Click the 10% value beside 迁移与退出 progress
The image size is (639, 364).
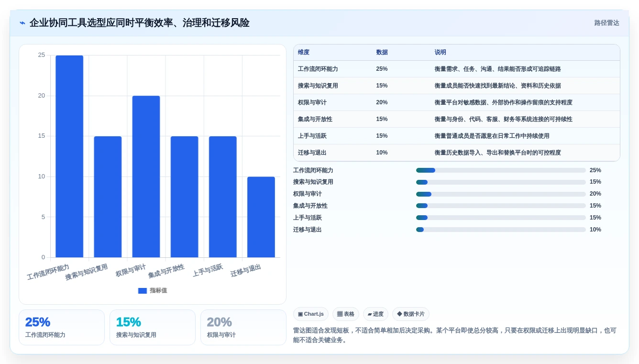coord(595,230)
